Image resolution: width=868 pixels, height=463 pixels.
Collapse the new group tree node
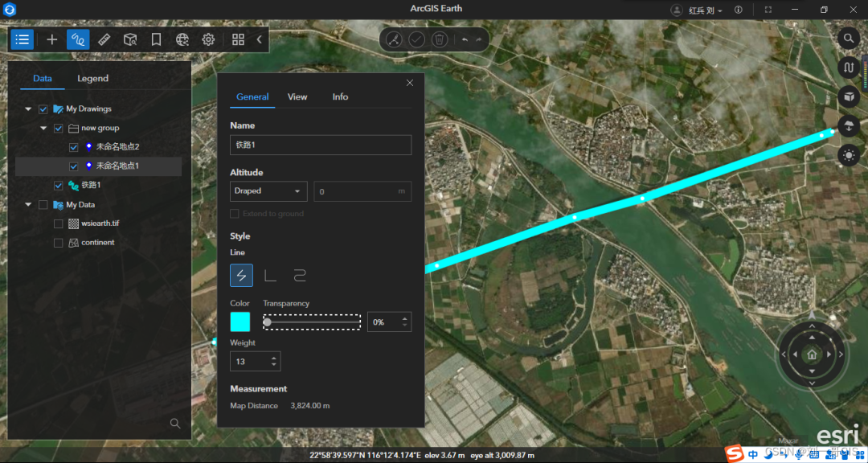point(43,129)
